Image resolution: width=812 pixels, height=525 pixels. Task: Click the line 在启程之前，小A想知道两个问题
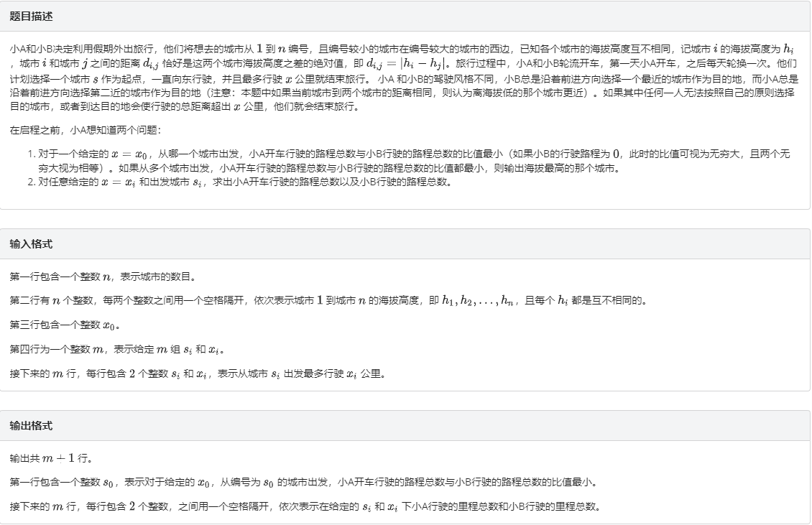tap(86, 130)
